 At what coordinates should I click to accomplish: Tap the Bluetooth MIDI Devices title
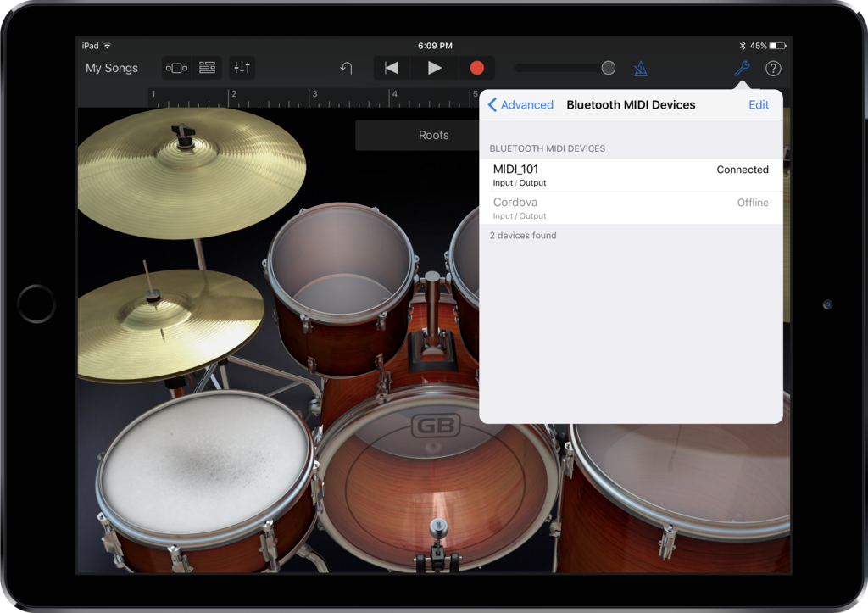click(631, 104)
